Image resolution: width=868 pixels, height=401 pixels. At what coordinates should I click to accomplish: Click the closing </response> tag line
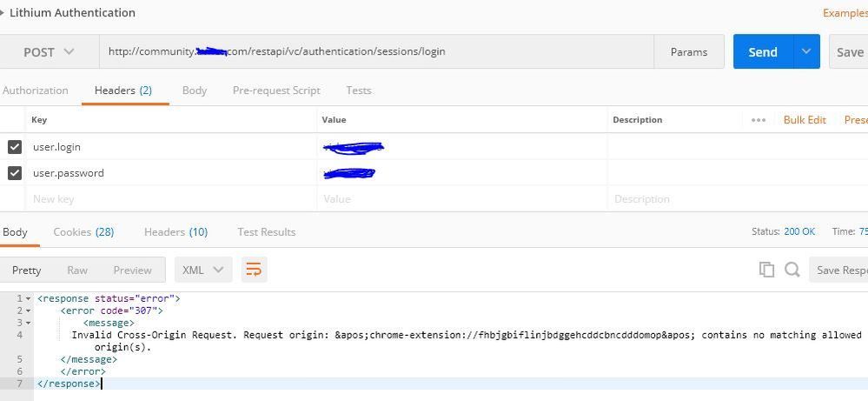point(68,384)
